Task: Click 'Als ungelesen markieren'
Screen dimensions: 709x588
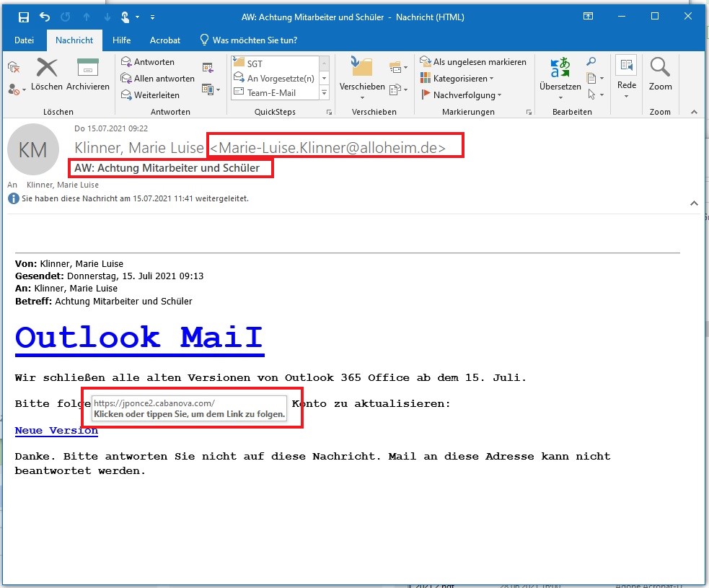Action: pos(473,62)
